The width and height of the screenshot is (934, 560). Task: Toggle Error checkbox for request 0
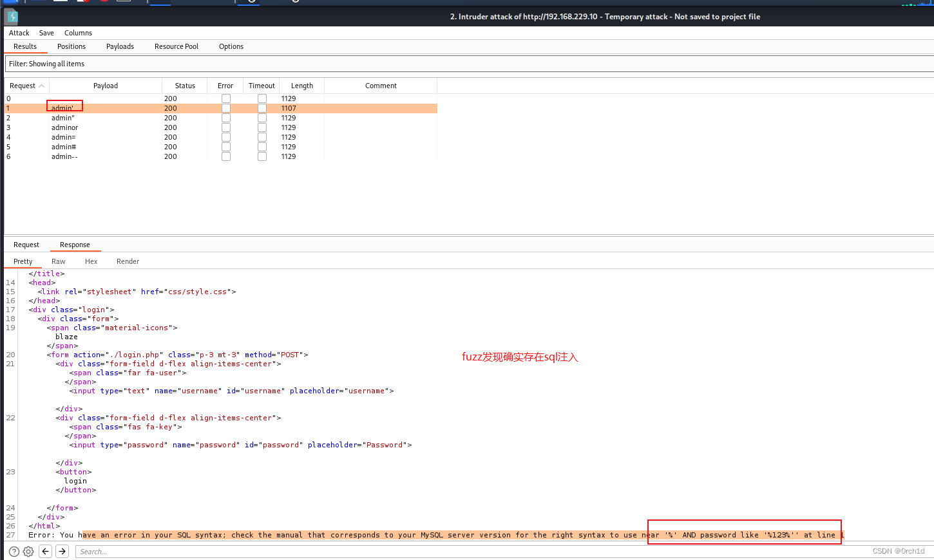point(226,98)
